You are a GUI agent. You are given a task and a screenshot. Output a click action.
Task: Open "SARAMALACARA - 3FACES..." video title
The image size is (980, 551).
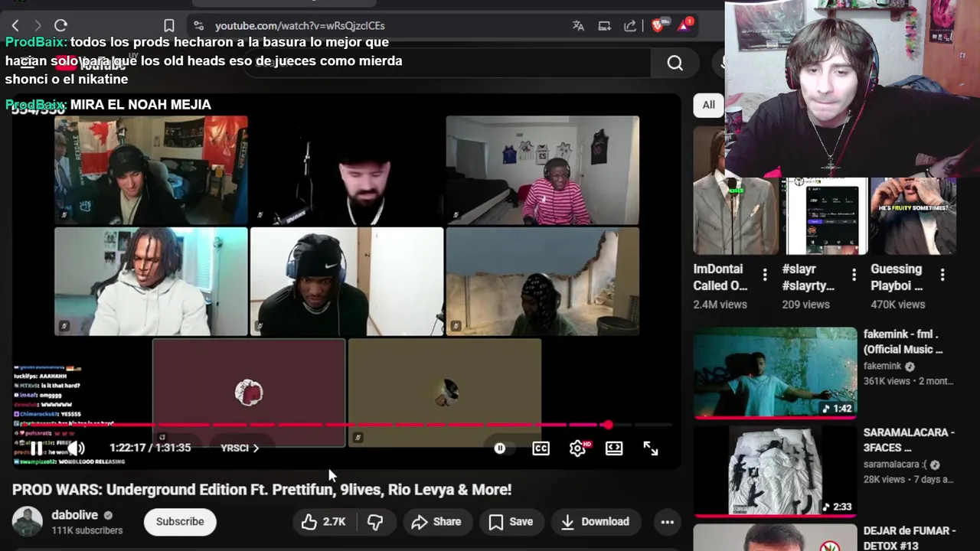(x=909, y=439)
